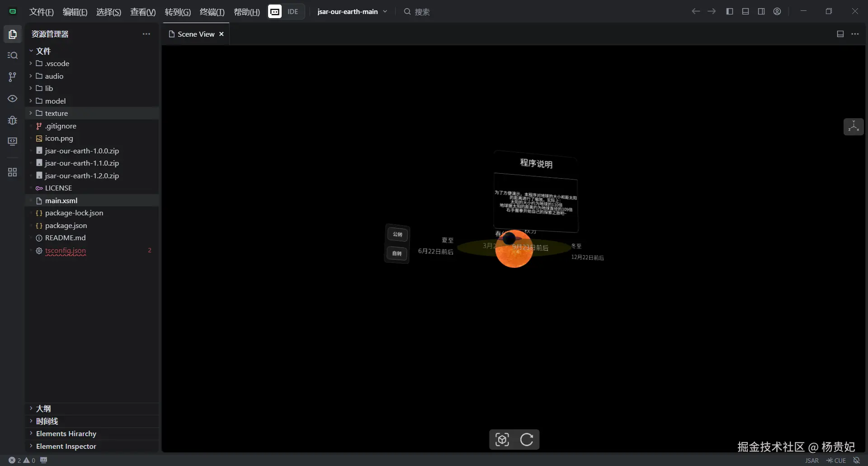Open tsconfig.json file
The image size is (868, 466).
[92, 250]
